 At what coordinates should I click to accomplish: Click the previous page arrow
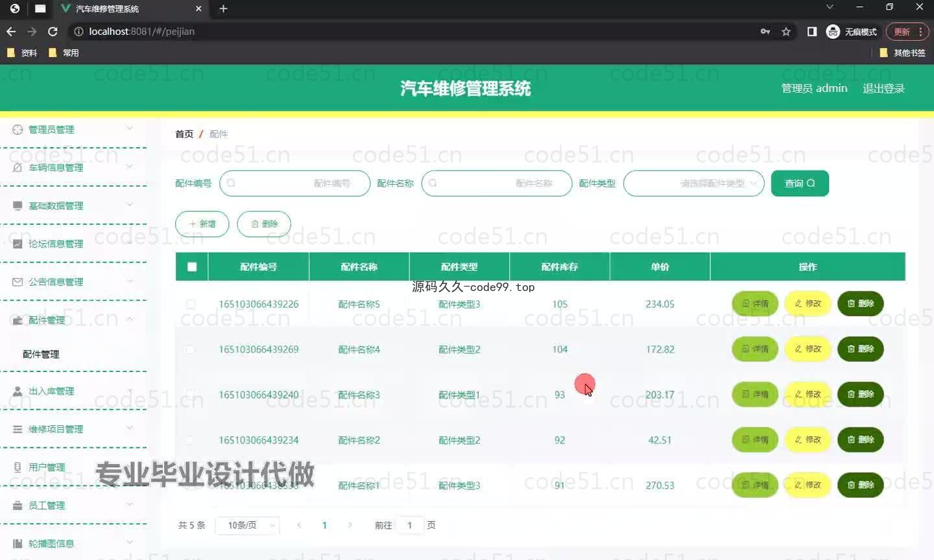coord(299,525)
